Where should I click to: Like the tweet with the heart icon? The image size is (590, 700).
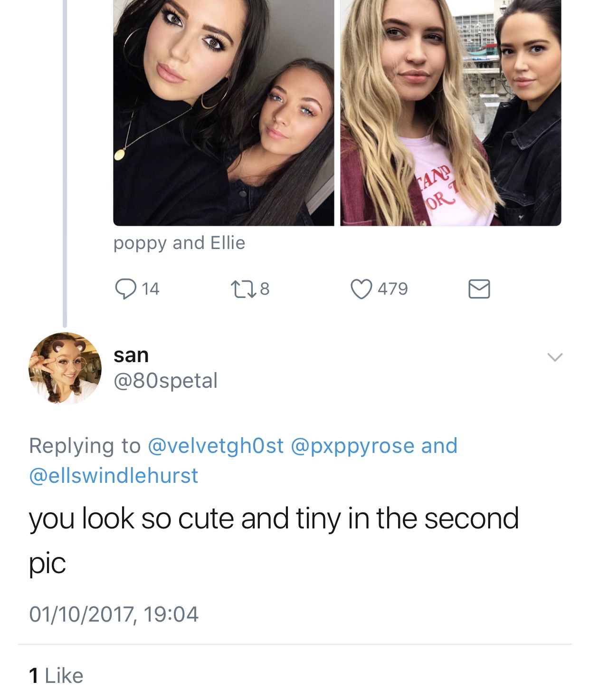coord(362,289)
